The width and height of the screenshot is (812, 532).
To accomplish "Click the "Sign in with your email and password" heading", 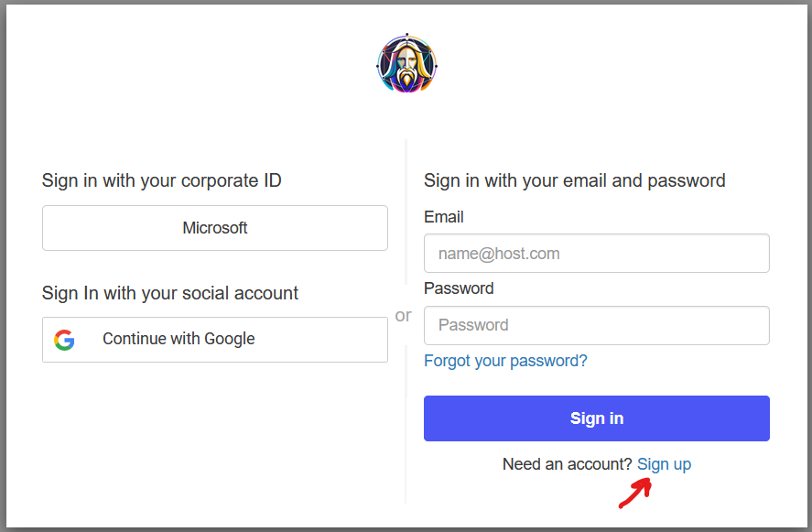I will click(x=574, y=180).
